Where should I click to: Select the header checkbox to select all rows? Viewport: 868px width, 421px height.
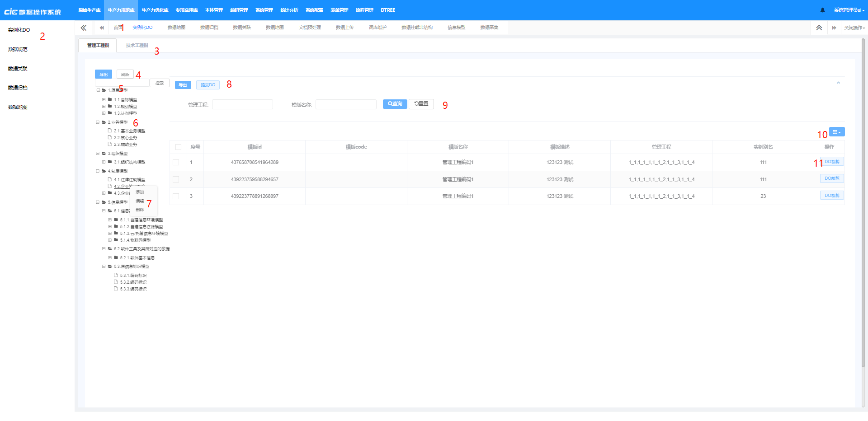[178, 147]
